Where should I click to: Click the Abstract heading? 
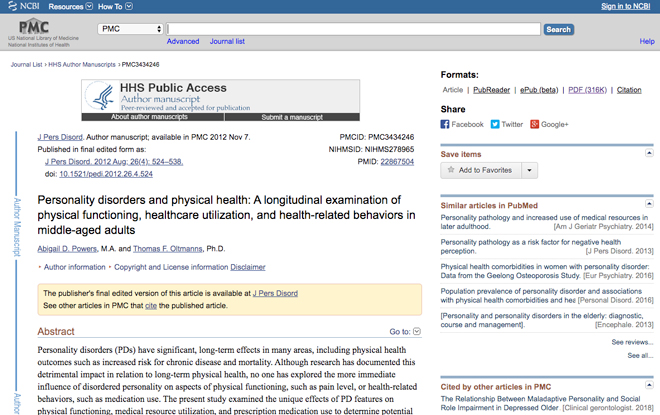(x=56, y=331)
